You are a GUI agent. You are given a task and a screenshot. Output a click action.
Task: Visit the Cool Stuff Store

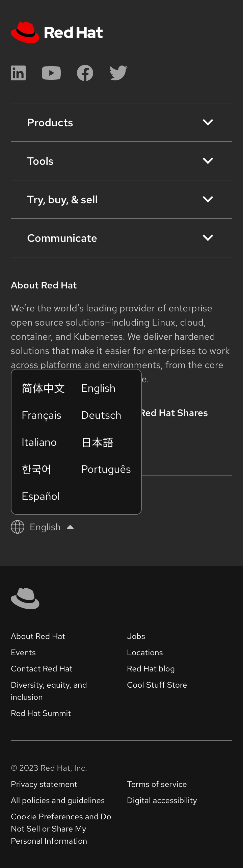(x=157, y=685)
